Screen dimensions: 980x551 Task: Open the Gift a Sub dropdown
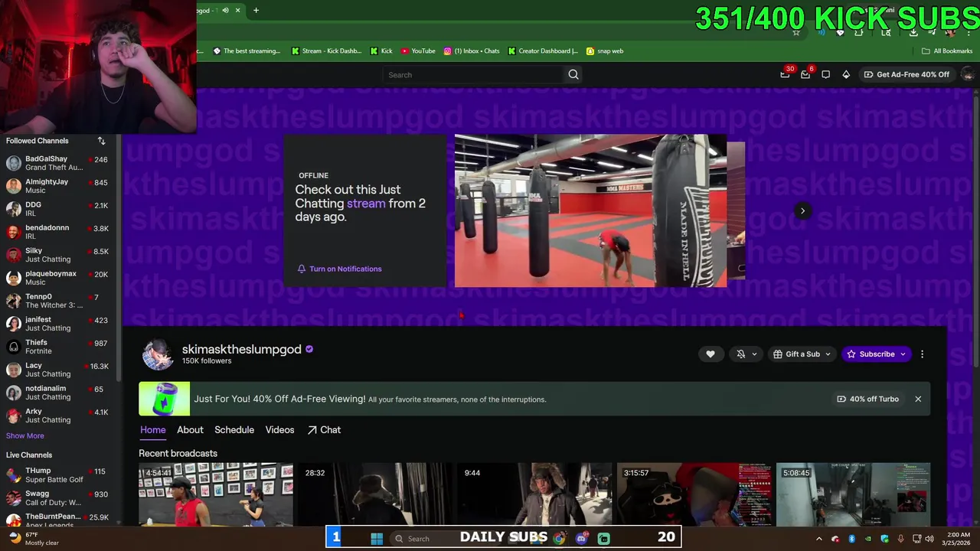pos(802,354)
